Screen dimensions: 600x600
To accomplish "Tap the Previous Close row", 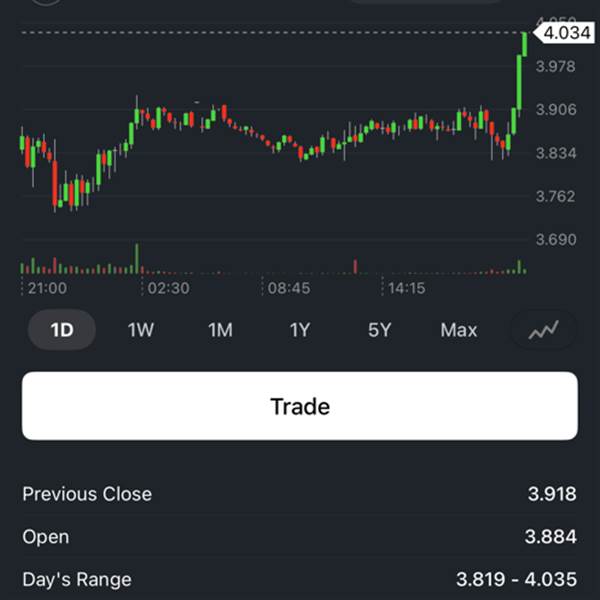I will pos(300,494).
